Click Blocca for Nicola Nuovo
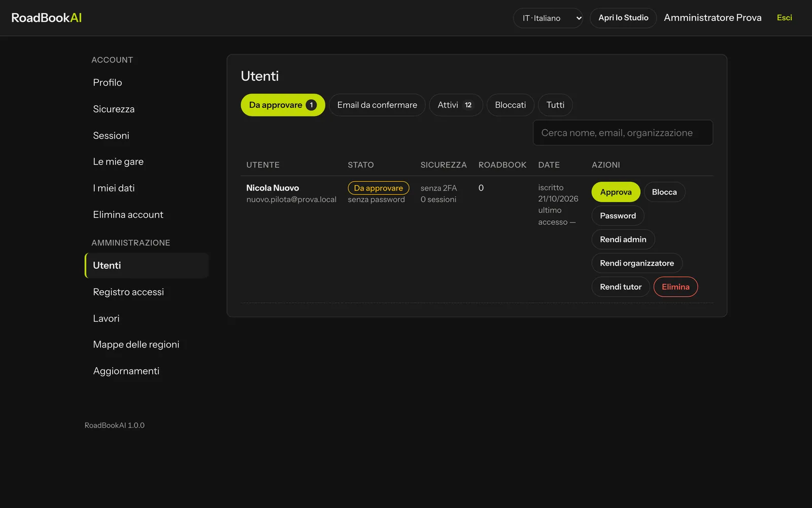 tap(664, 192)
